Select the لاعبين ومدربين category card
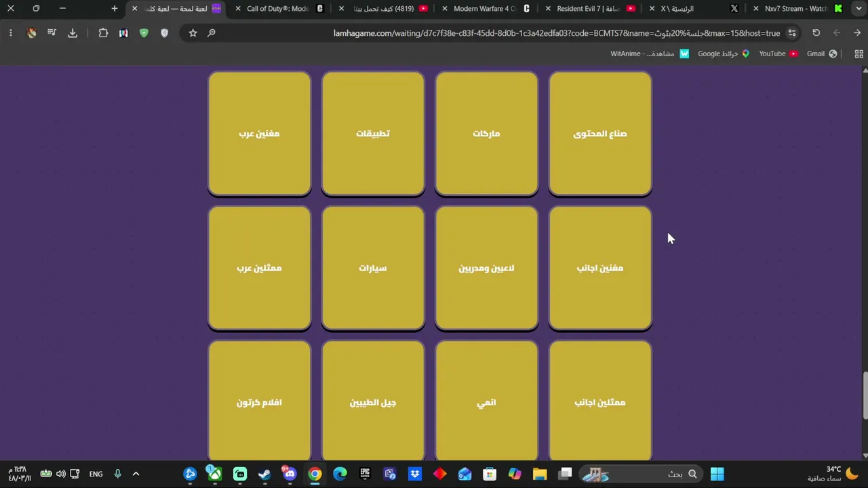This screenshot has width=868, height=488. pyautogui.click(x=486, y=268)
